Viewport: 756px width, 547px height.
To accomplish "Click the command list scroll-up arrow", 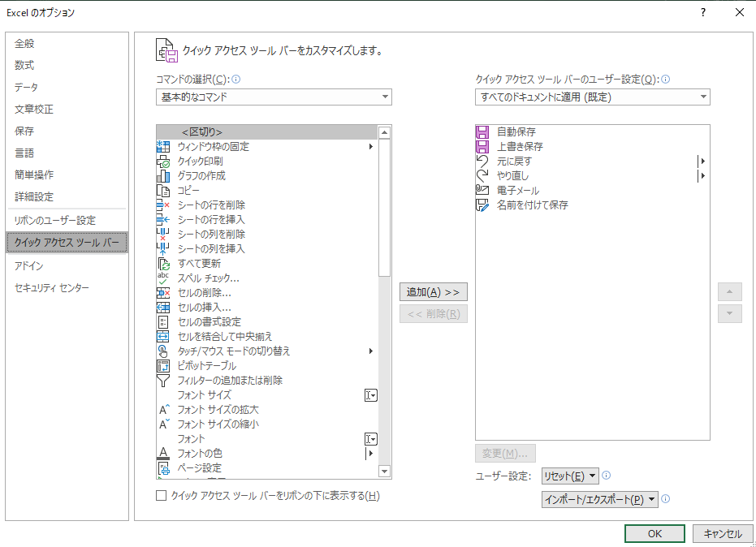I will pyautogui.click(x=384, y=132).
